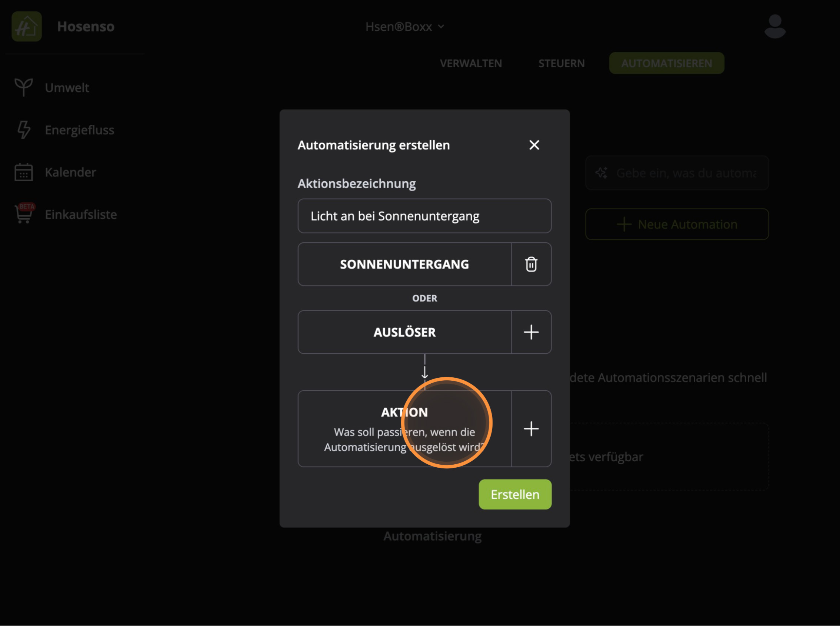Viewport: 840px width, 626px height.
Task: Open the Umwelt environment section
Action: coord(67,88)
